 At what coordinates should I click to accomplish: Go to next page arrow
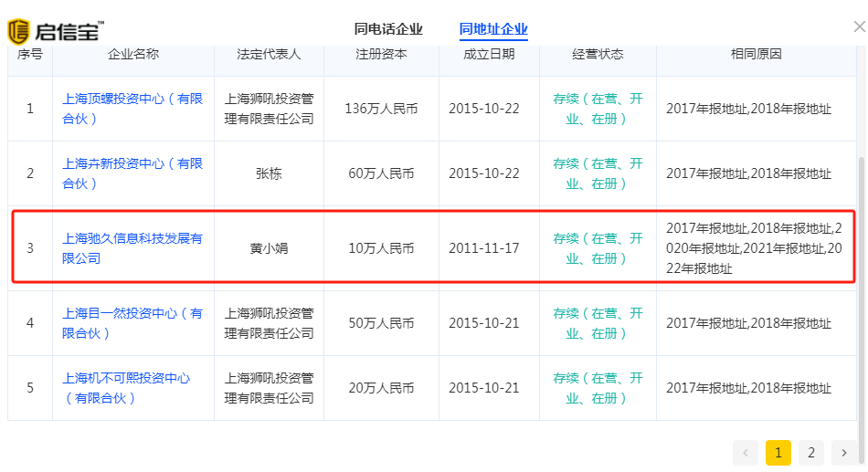(843, 453)
